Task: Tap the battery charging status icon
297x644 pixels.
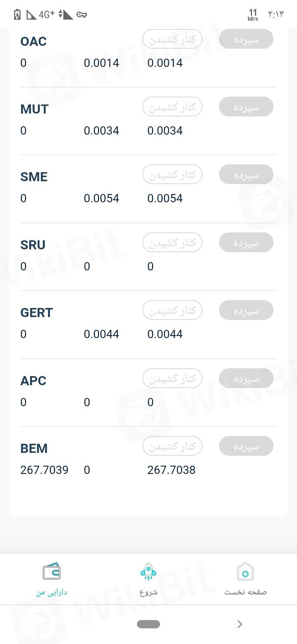Action: 17,15
